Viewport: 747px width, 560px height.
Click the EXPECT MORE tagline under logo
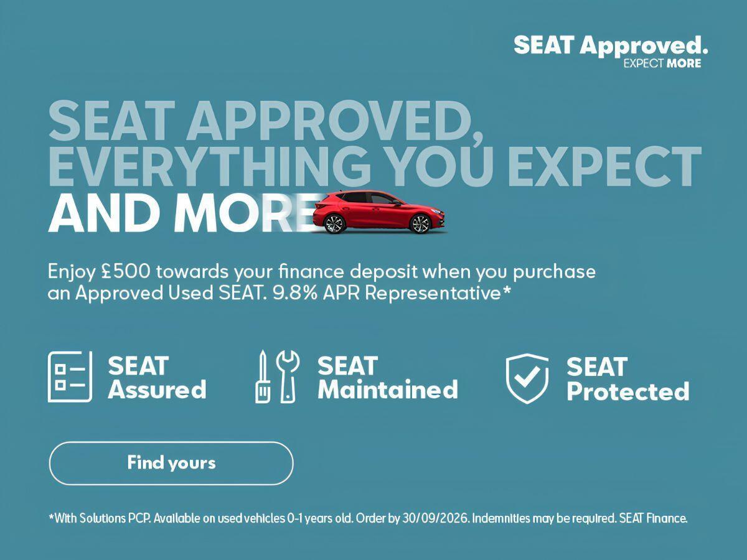click(x=662, y=63)
